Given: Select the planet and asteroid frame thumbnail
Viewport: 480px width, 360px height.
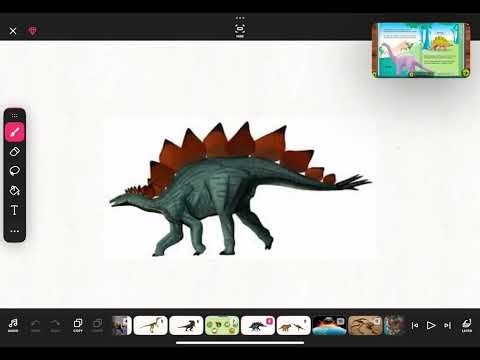Looking at the screenshot, I should pyautogui.click(x=329, y=325).
